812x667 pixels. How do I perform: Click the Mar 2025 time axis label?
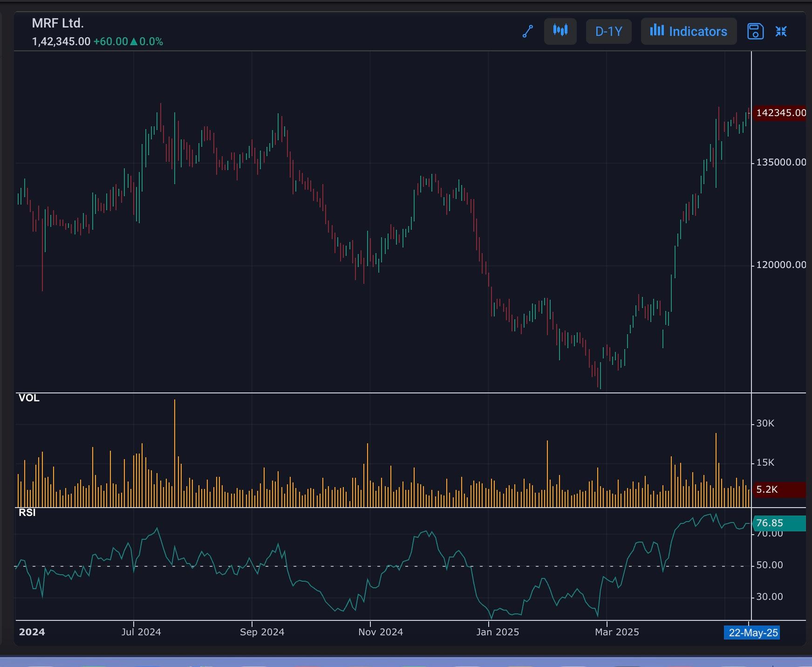(x=617, y=632)
